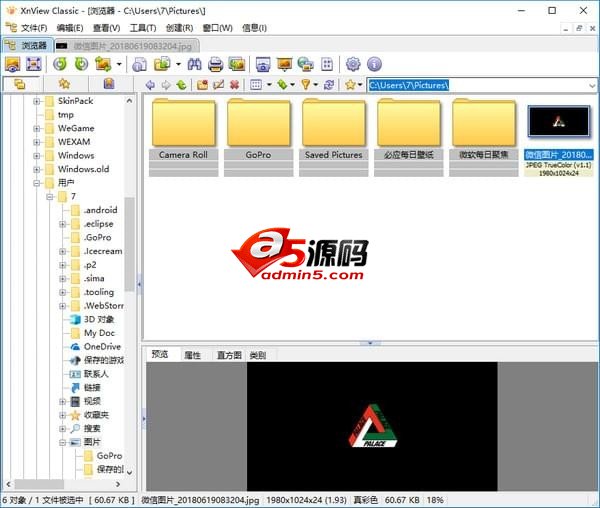Image resolution: width=600 pixels, height=508 pixels.
Task: Open the 窗口(W) menu
Action: (217, 28)
